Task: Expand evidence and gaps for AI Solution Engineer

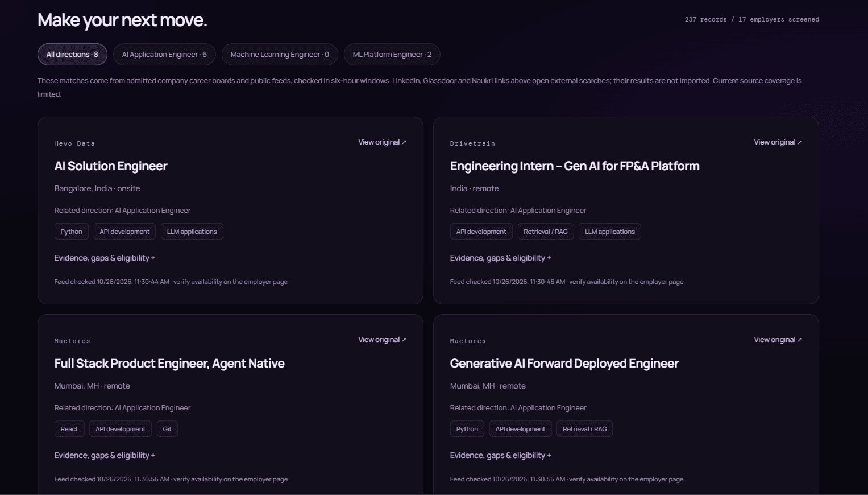Action: pyautogui.click(x=105, y=258)
